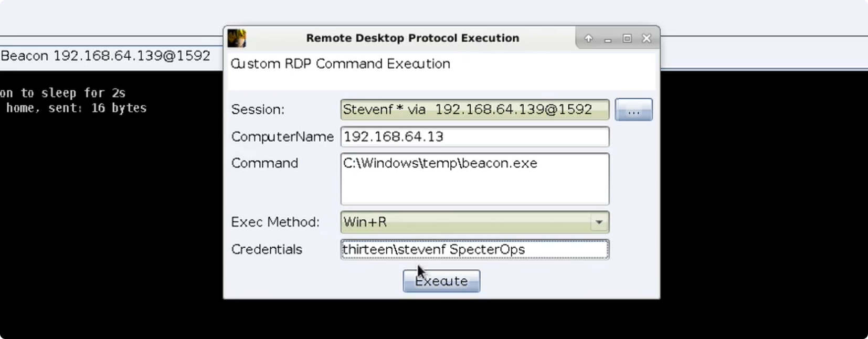Minimize the RDP Execution dialog
868x339 pixels.
coord(608,39)
